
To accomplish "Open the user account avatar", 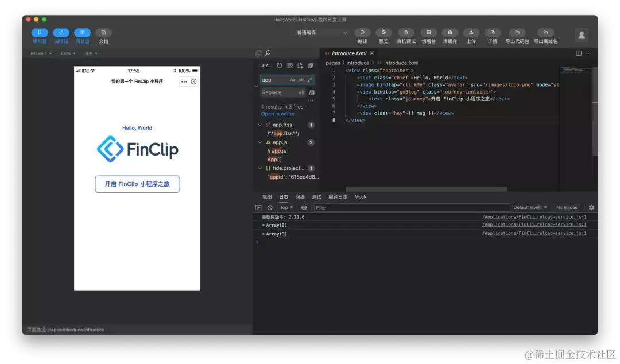I will (x=582, y=35).
